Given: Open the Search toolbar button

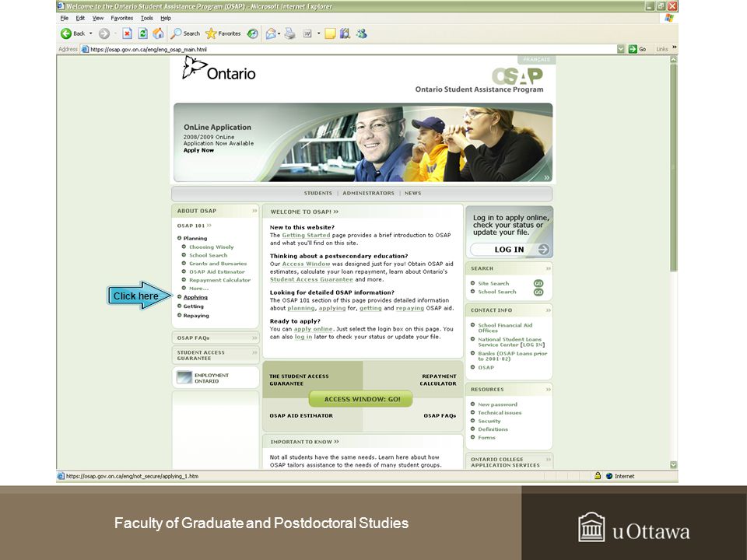Looking at the screenshot, I should (185, 33).
